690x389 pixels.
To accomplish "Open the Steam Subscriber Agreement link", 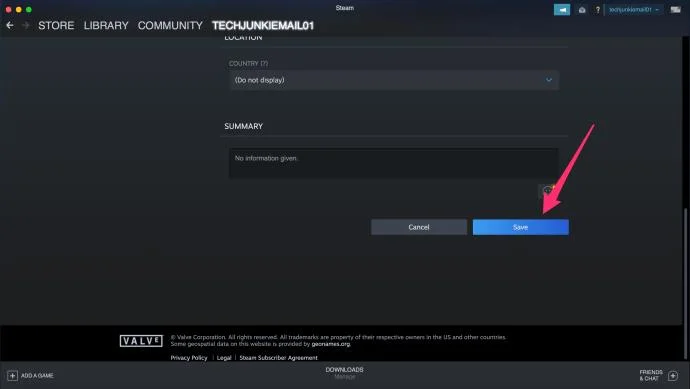I will click(278, 358).
